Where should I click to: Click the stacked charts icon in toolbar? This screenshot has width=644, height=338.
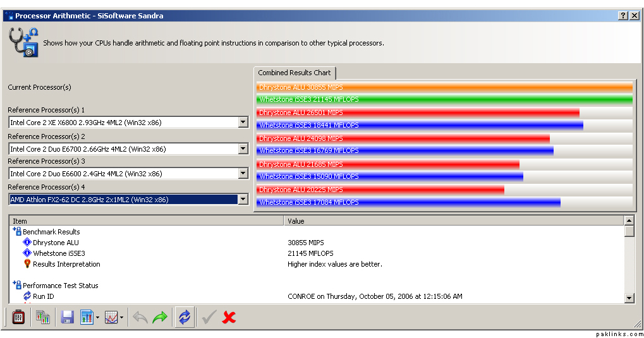[x=42, y=317]
